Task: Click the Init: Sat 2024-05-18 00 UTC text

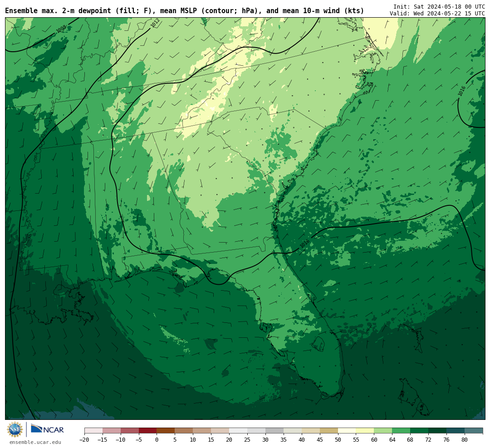Action: coord(439,6)
